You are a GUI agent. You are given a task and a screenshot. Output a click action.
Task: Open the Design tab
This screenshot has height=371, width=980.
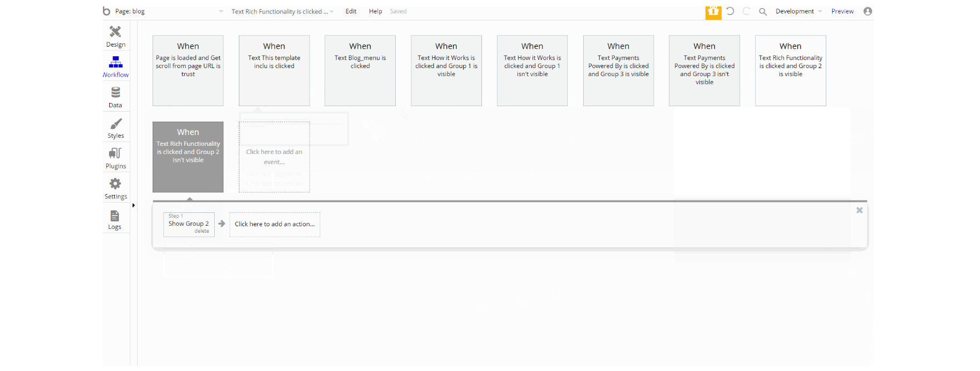(116, 36)
